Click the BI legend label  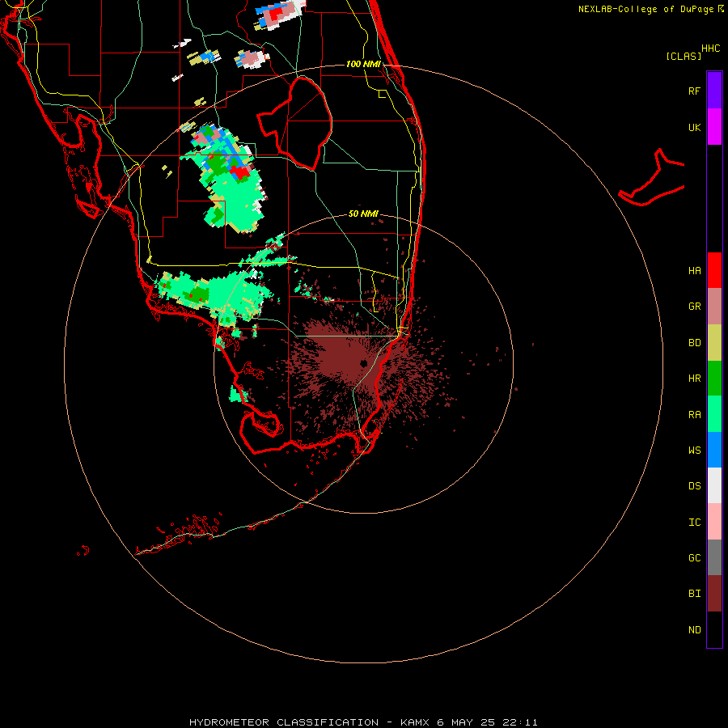(694, 594)
